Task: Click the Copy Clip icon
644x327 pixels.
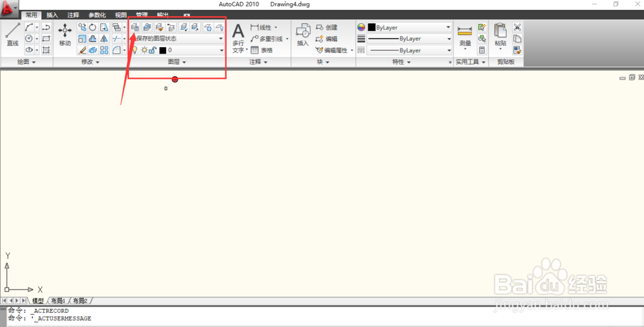Action: 517,39
